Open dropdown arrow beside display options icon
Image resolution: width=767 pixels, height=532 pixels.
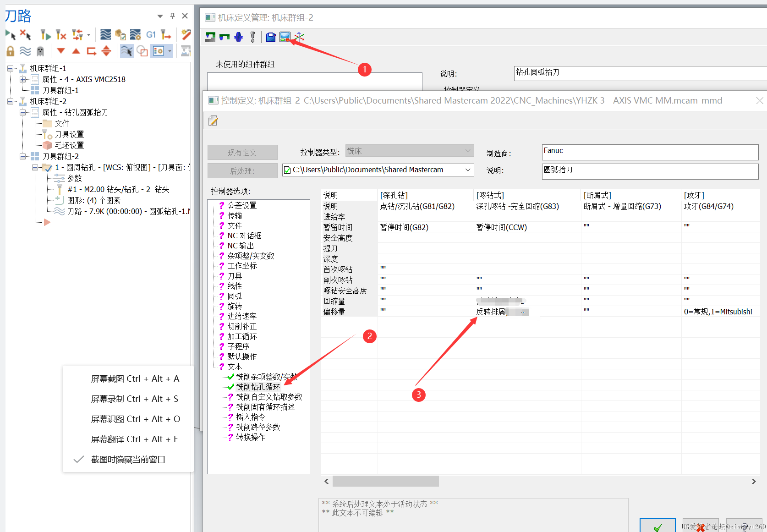(170, 51)
